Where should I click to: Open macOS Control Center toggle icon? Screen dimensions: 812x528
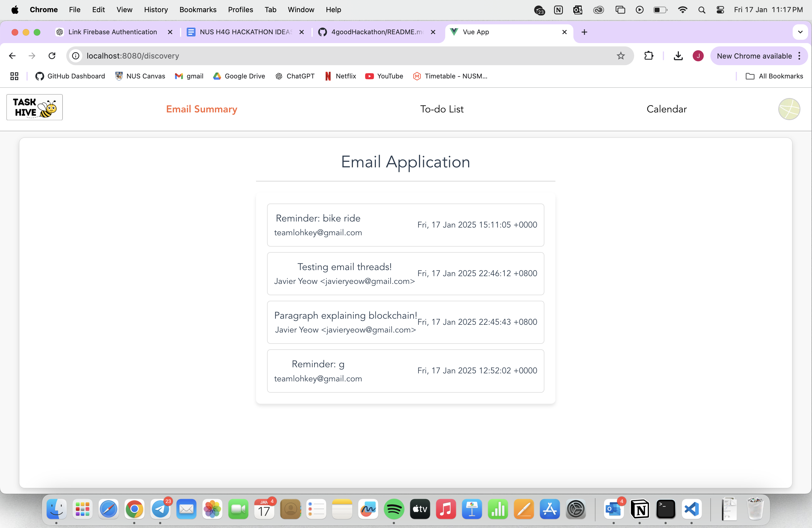720,10
